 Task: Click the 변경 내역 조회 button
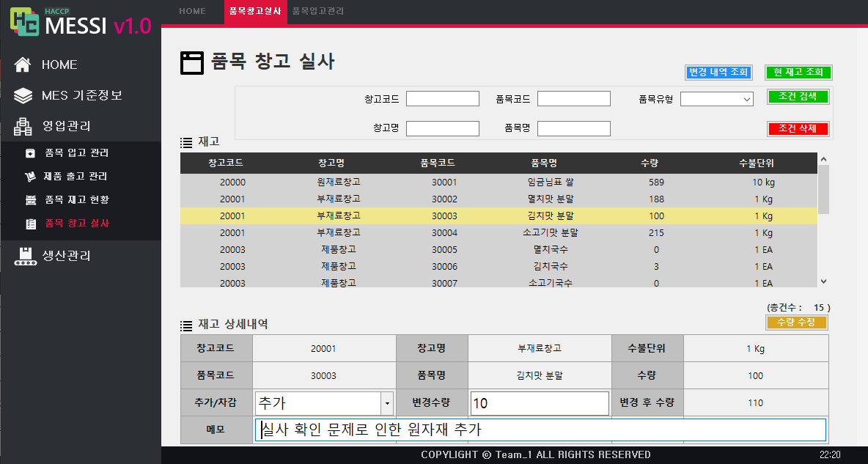pyautogui.click(x=718, y=72)
